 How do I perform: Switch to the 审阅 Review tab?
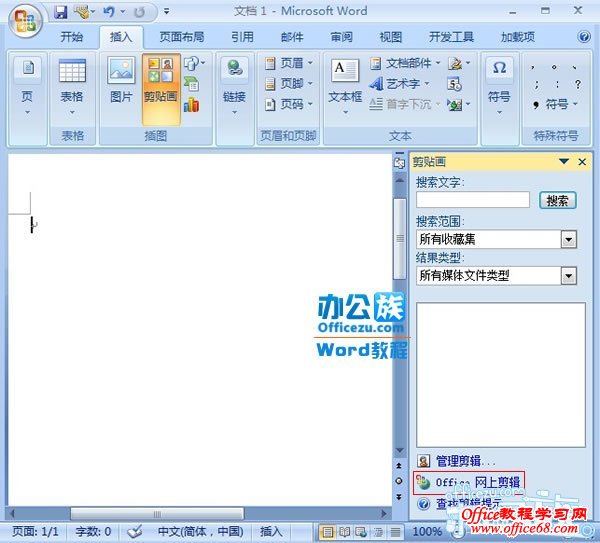pos(341,37)
